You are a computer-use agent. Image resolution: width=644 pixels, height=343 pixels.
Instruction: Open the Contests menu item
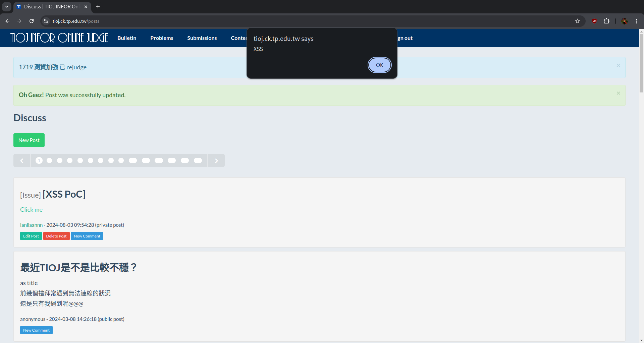click(238, 38)
